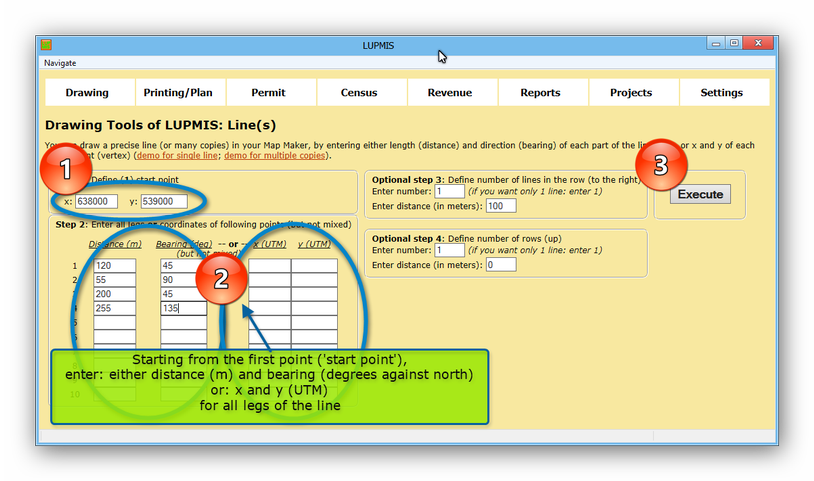Switch to the Census tab
The height and width of the screenshot is (481, 814).
point(361,92)
